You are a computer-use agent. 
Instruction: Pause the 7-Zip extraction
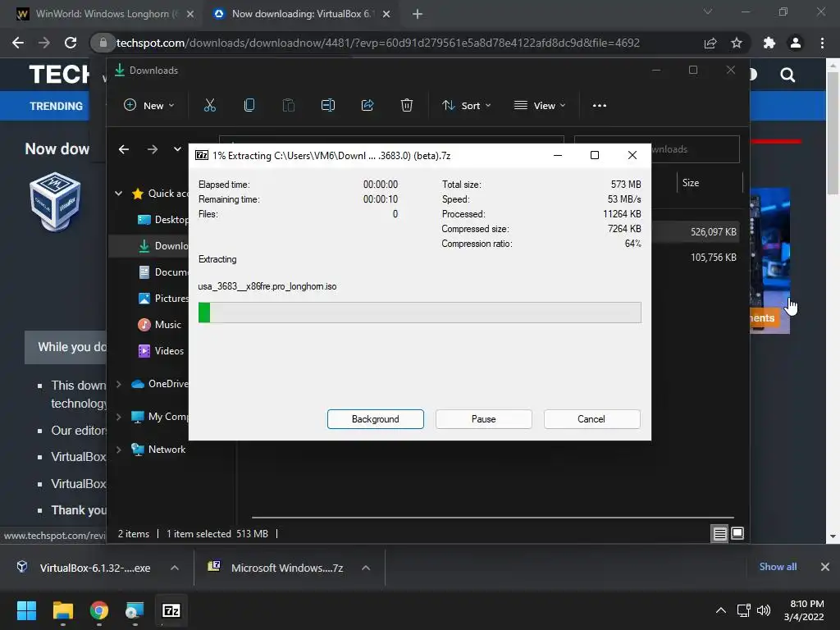tap(484, 419)
